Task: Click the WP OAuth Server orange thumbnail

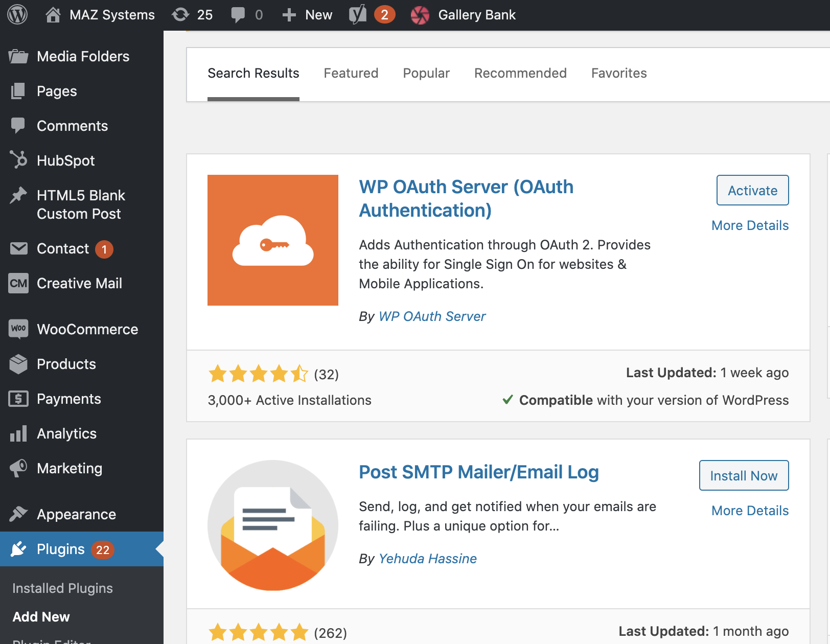Action: 273,240
